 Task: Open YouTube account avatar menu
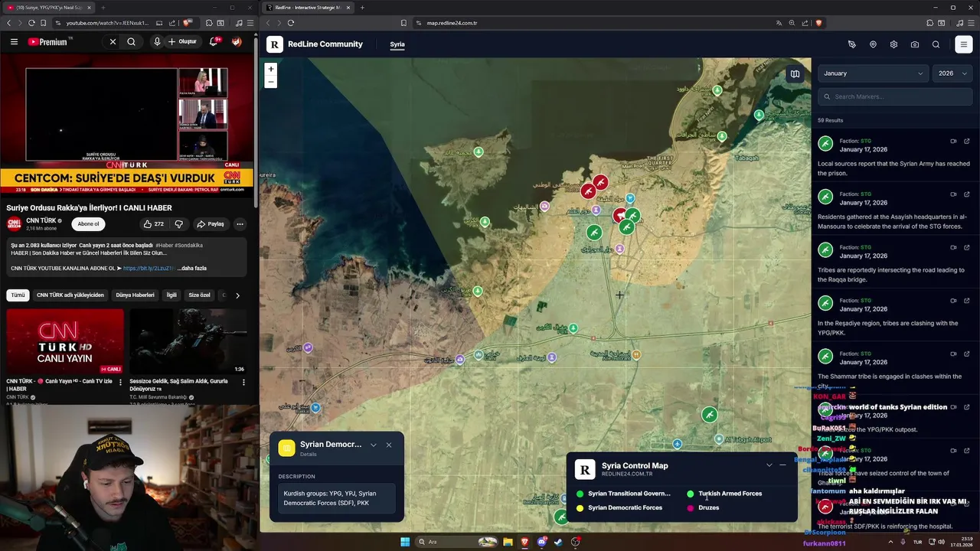tap(237, 42)
